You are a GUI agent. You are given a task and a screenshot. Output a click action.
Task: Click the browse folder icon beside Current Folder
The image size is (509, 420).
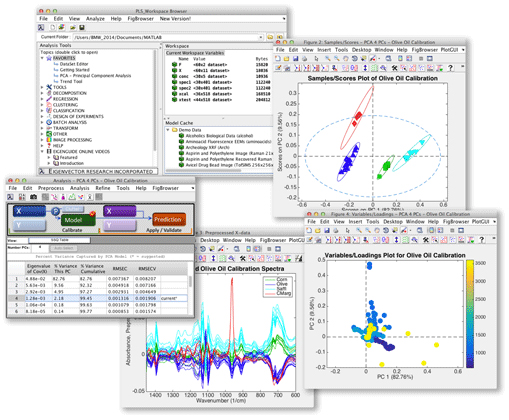pyautogui.click(x=270, y=37)
